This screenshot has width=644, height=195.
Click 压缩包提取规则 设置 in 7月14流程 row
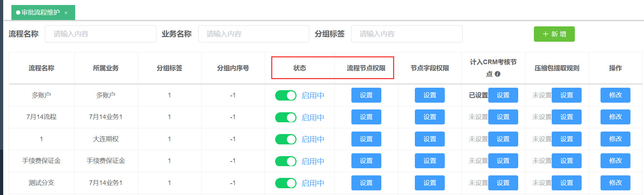(x=567, y=117)
